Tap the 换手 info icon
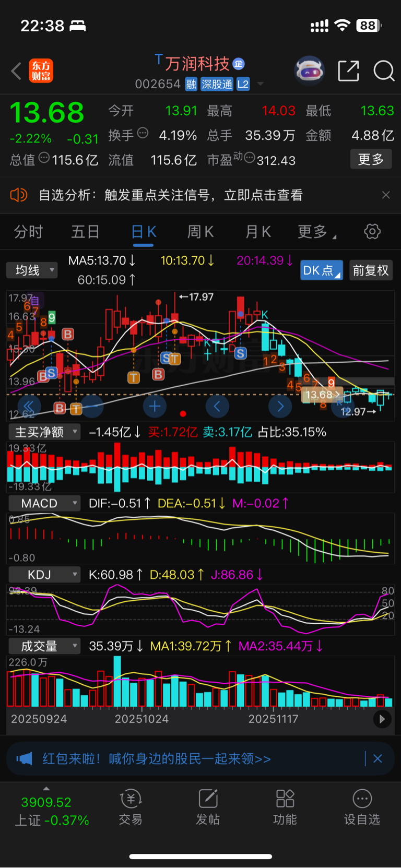This screenshot has width=401, height=868. pos(143,133)
